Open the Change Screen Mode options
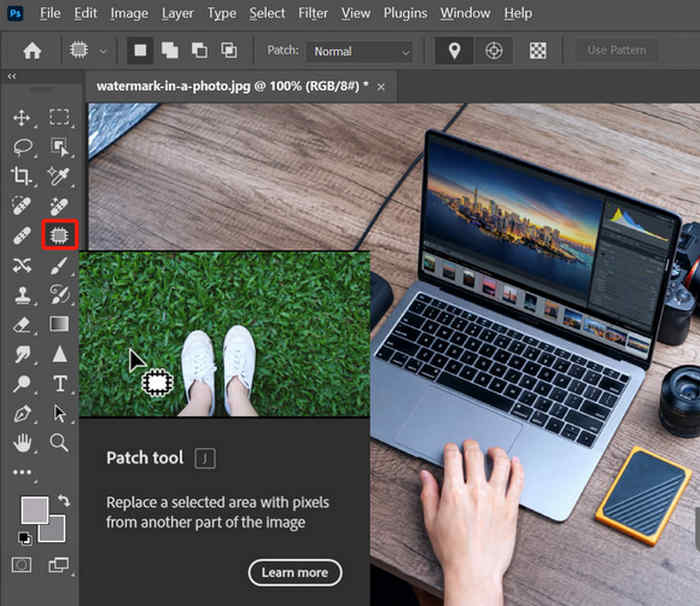 click(x=58, y=565)
